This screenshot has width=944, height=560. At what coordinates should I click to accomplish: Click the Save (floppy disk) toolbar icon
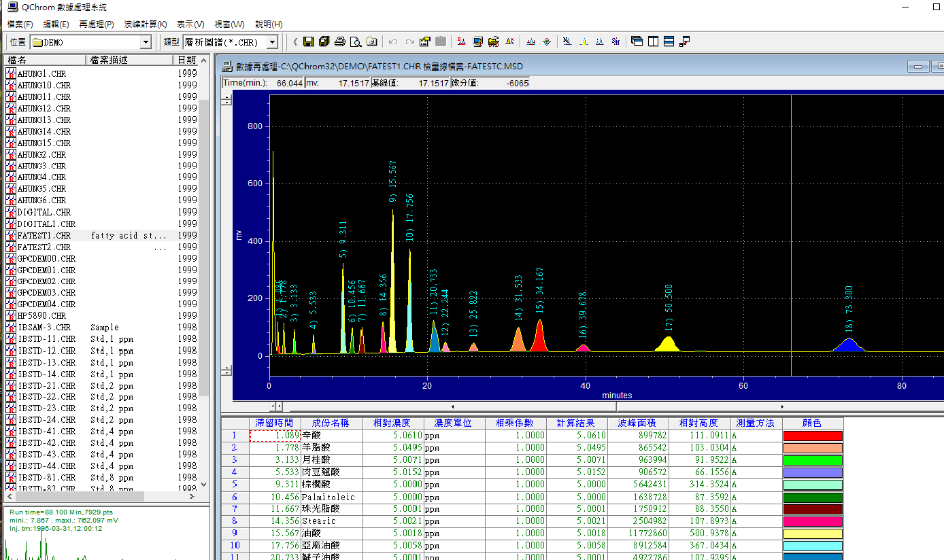point(308,42)
